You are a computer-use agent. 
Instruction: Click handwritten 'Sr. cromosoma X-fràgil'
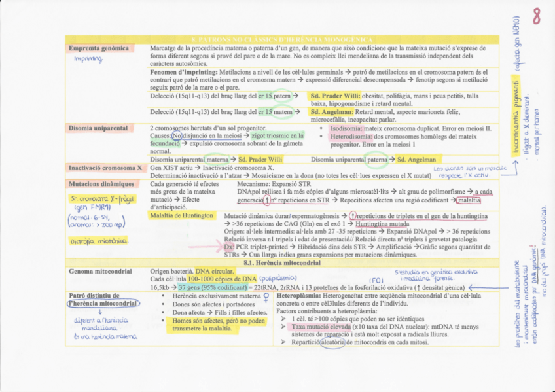pyautogui.click(x=103, y=199)
